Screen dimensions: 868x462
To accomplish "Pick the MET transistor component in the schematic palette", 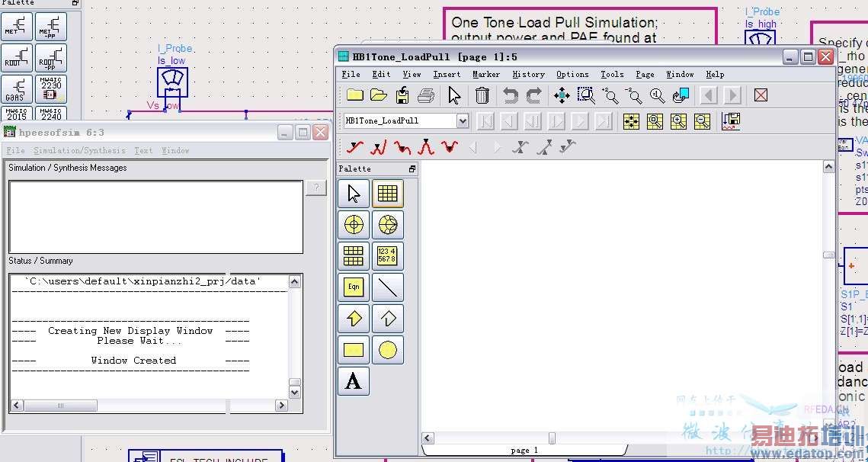I will (17, 26).
